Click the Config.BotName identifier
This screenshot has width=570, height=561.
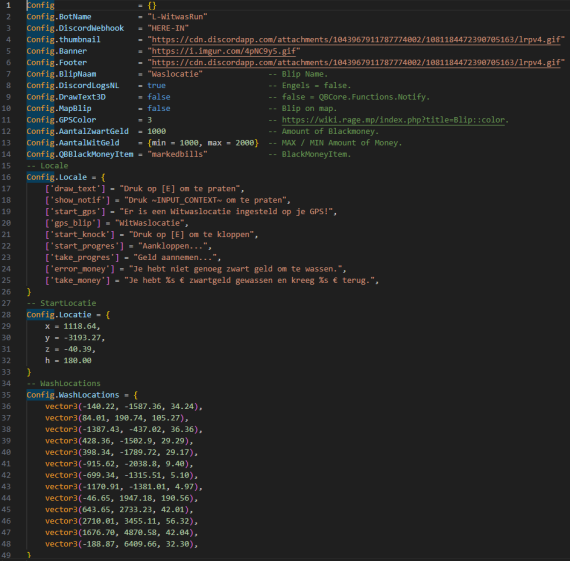click(59, 17)
